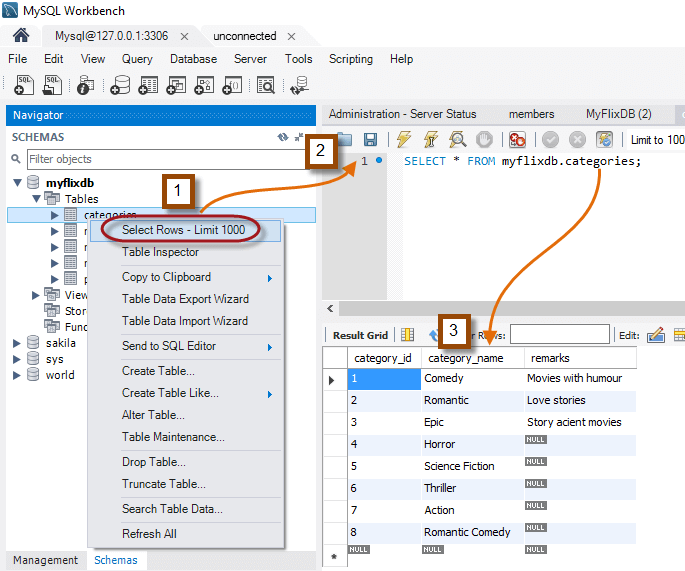Click the home icon tab

(20, 36)
